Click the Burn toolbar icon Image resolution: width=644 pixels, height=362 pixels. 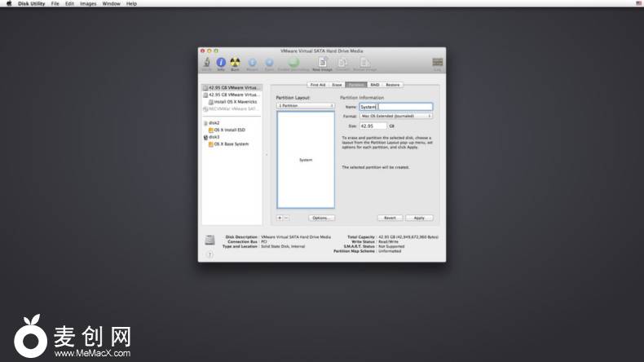[x=235, y=63]
